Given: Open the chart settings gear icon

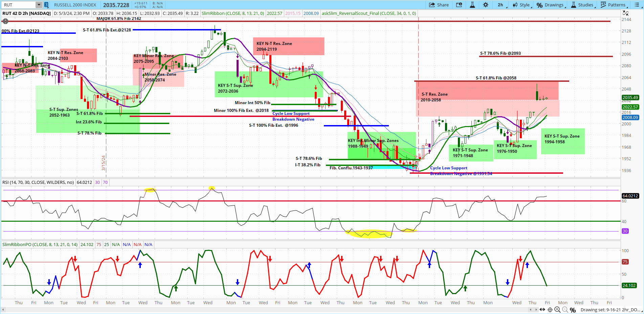Looking at the screenshot, I should tap(486, 5).
